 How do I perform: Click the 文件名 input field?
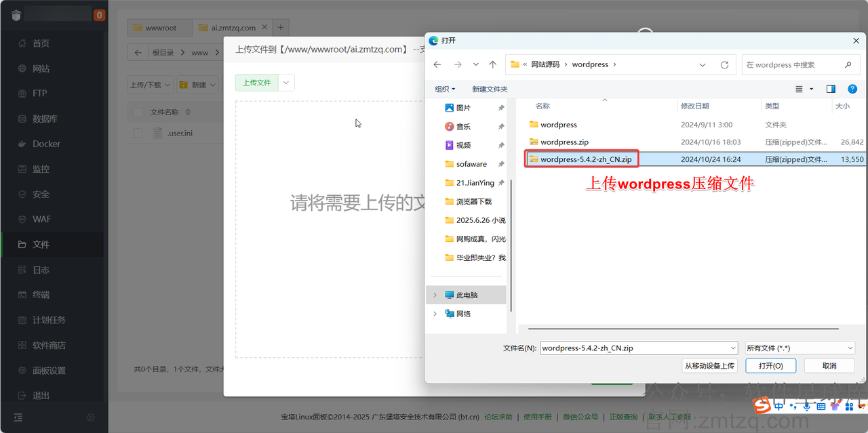[x=633, y=348]
